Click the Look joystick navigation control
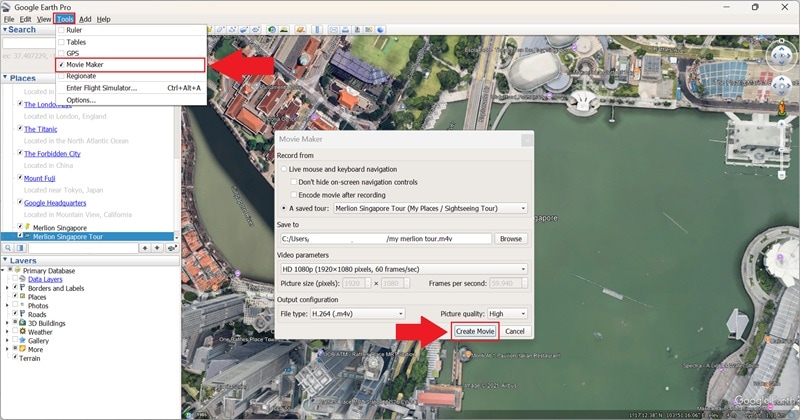Viewport: 800px width, 420px height. click(x=781, y=56)
